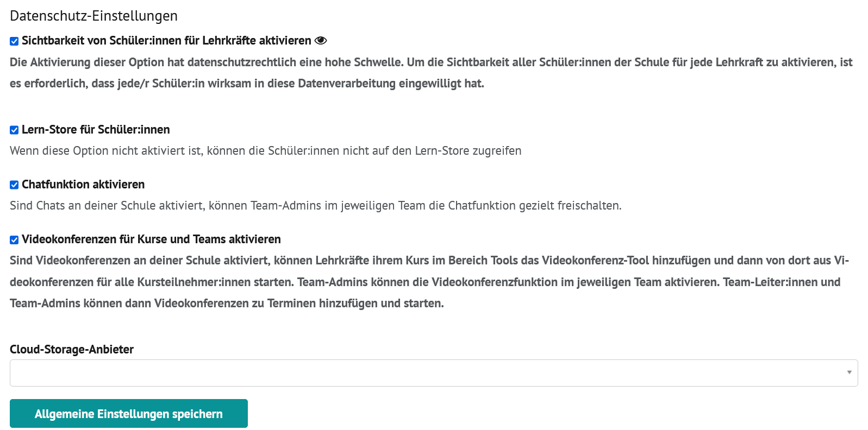This screenshot has height=430, width=868.
Task: Click the line es erforderlich, dass jede/r Schüler:in
Action: pos(247,84)
